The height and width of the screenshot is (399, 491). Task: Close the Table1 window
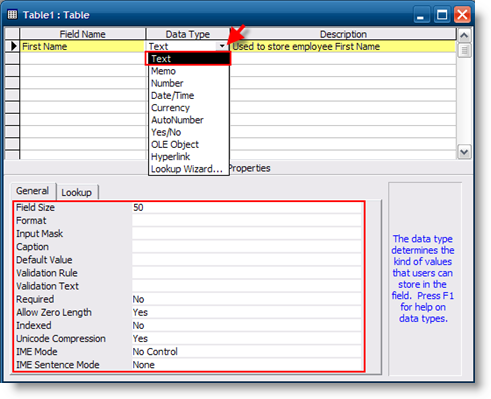(462, 15)
